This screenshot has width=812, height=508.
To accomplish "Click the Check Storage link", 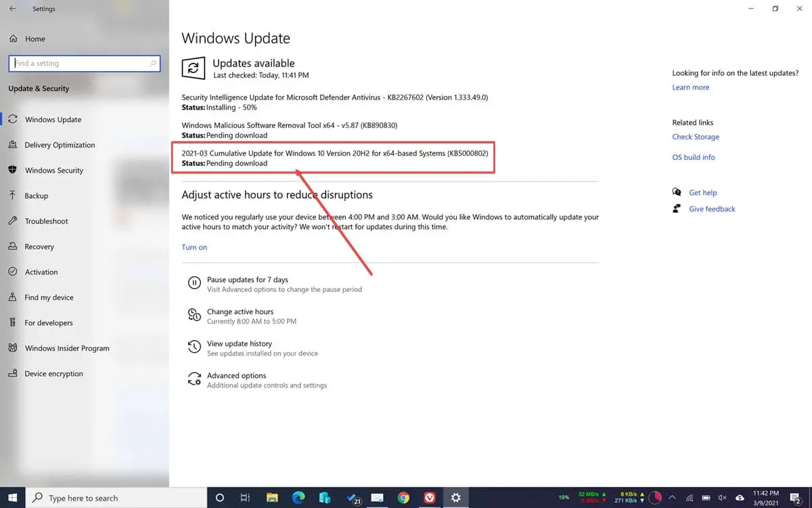I will click(696, 137).
